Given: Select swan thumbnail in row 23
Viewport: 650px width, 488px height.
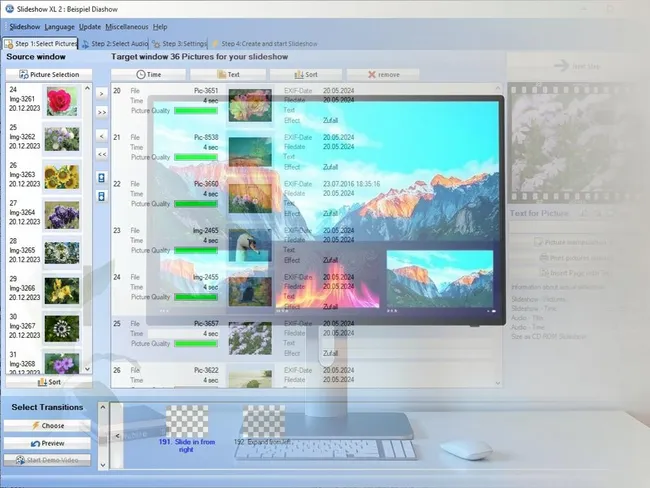Looking at the screenshot, I should 250,245.
